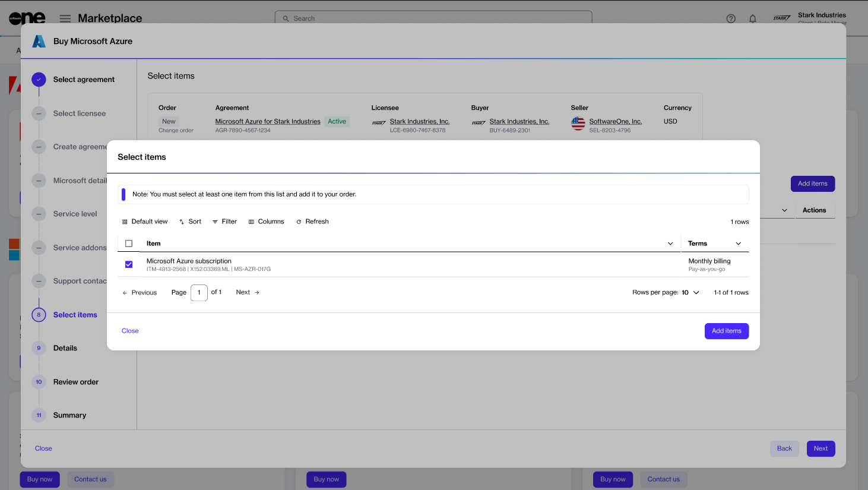Go to Select agreement step
The image size is (868, 490).
pos(84,80)
